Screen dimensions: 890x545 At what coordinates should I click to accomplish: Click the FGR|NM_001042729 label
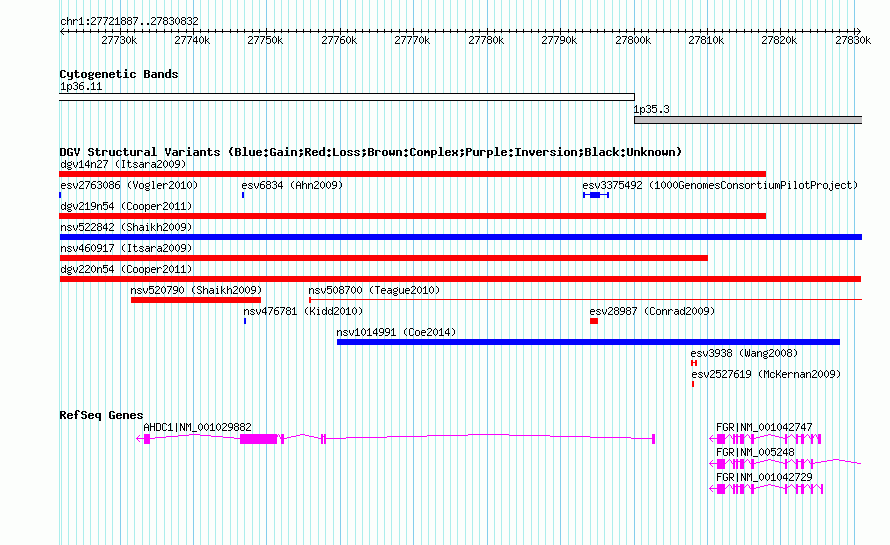tap(764, 477)
